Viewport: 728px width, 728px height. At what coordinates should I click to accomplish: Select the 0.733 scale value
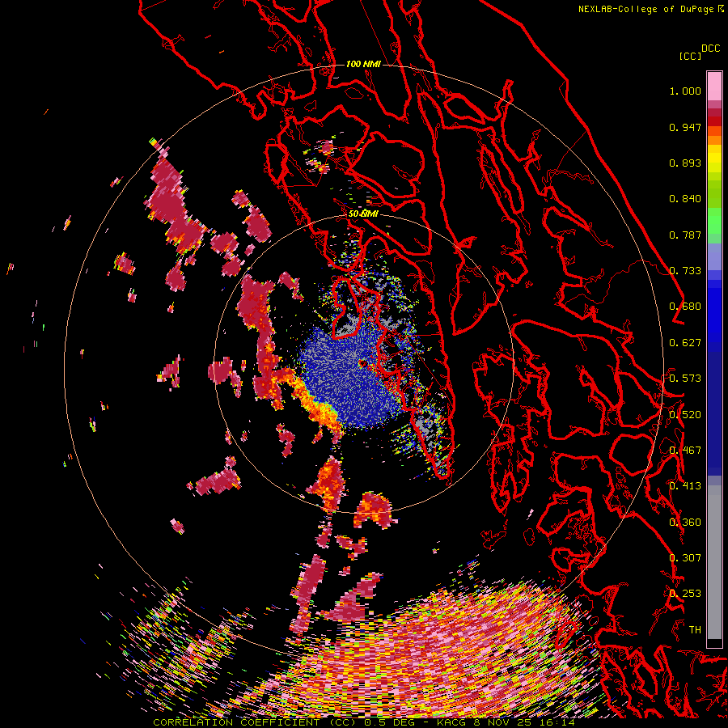685,271
